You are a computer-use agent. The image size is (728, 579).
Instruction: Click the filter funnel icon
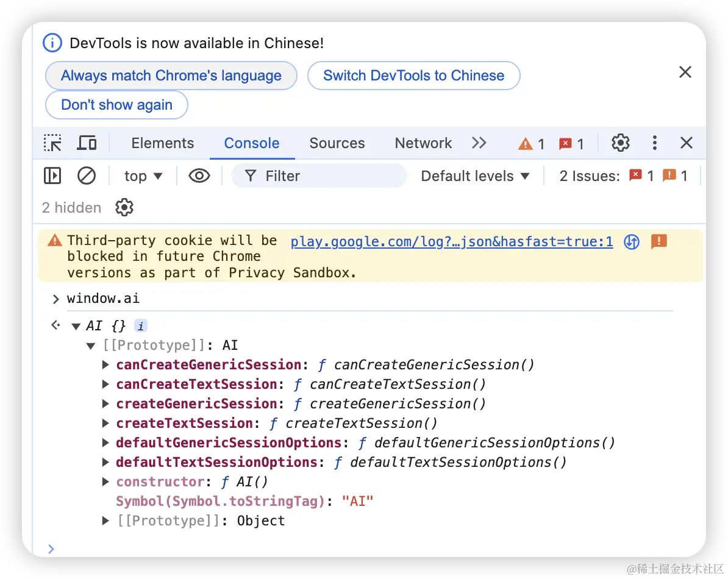(x=250, y=176)
